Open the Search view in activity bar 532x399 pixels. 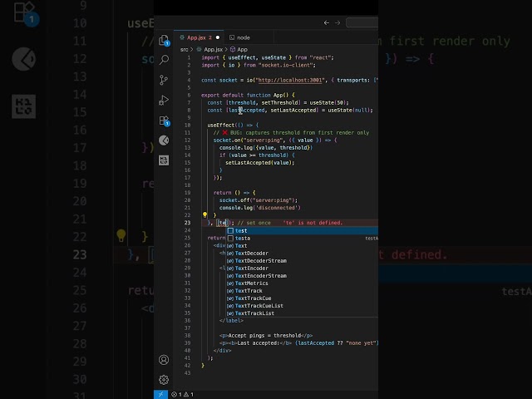[164, 60]
